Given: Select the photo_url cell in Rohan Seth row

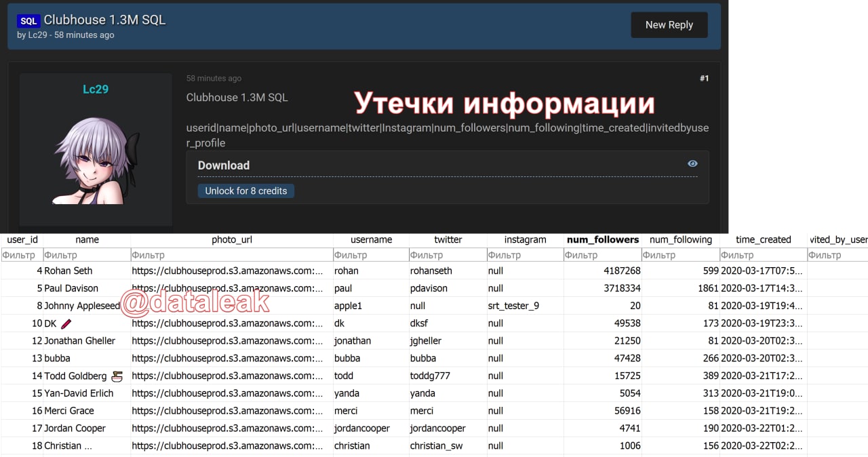Looking at the screenshot, I should point(232,271).
